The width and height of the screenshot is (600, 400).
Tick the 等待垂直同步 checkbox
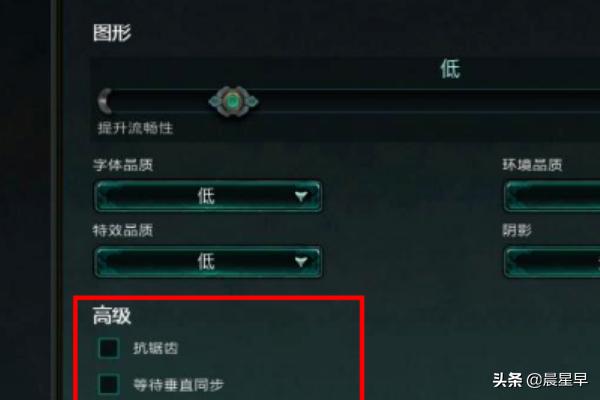(109, 384)
